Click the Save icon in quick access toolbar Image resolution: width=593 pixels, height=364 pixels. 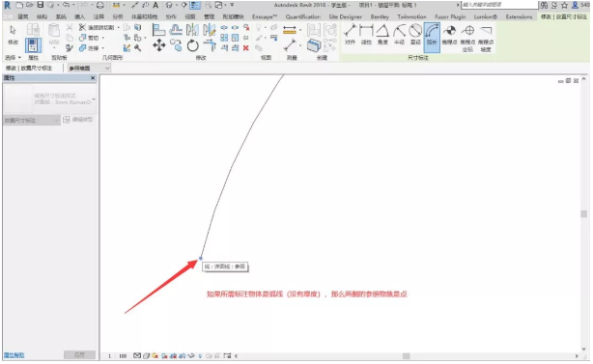(x=41, y=5)
